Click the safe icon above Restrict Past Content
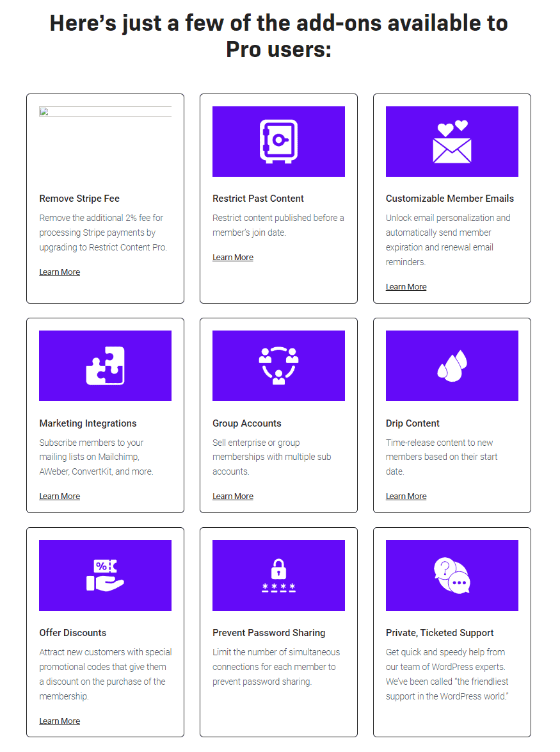 coord(278,141)
